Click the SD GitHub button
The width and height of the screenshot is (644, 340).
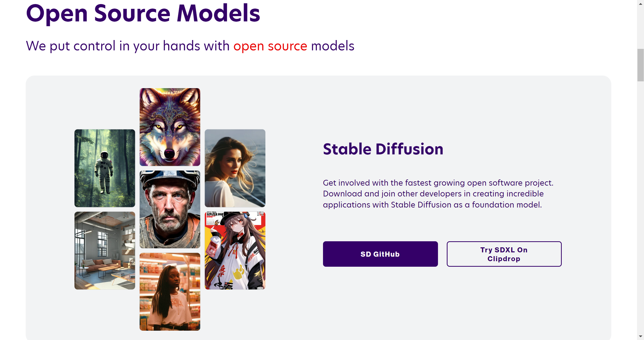(x=380, y=254)
